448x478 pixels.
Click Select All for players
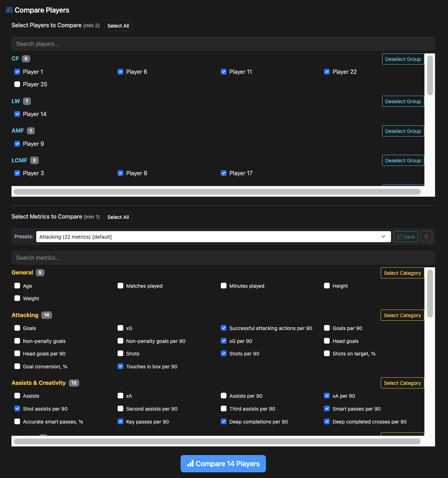pyautogui.click(x=118, y=26)
